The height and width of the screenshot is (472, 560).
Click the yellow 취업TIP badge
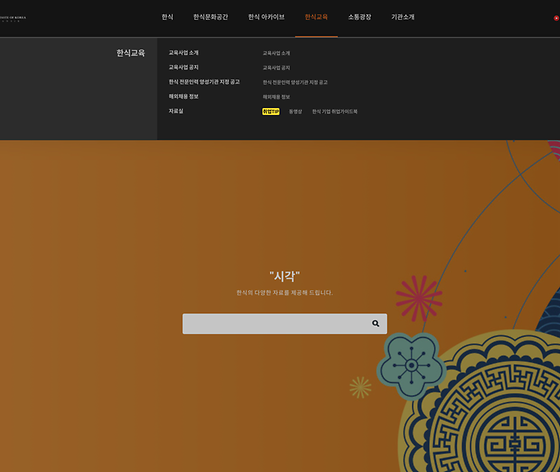[x=271, y=112]
